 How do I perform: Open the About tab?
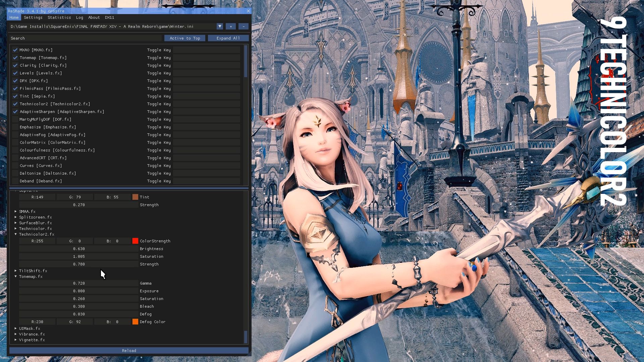(x=94, y=17)
